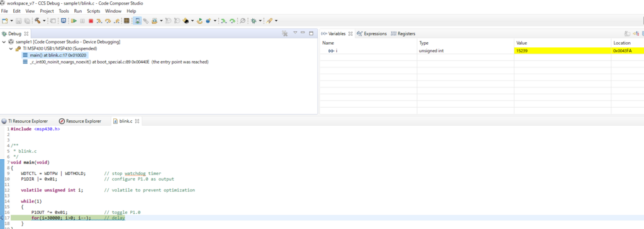Click Remove All Terminated icon in Debug view
The width and height of the screenshot is (644, 229).
tap(285, 34)
